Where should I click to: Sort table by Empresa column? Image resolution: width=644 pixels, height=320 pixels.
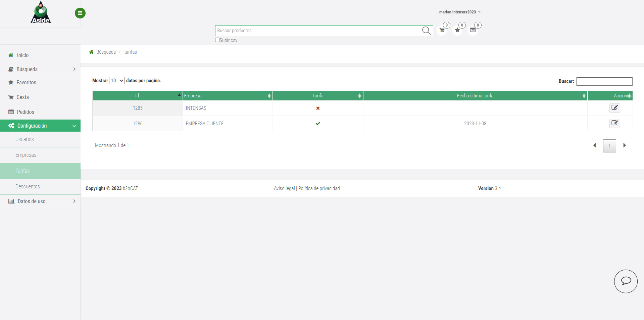pyautogui.click(x=228, y=96)
